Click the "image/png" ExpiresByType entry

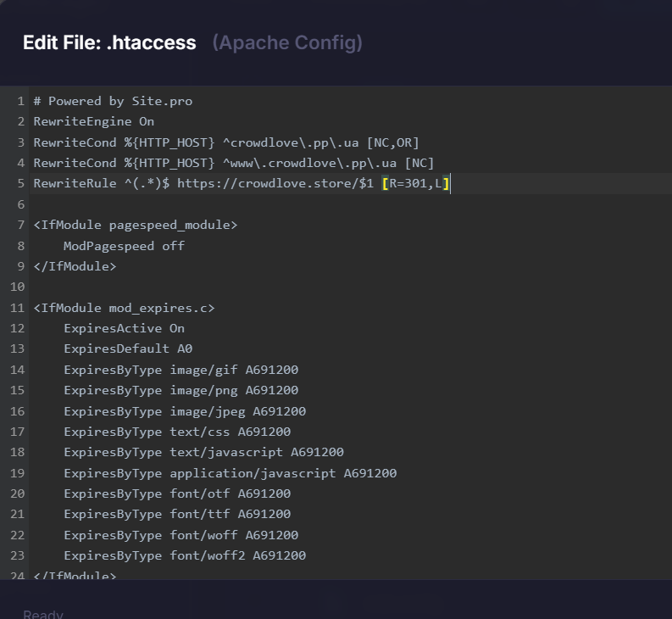tap(203, 390)
